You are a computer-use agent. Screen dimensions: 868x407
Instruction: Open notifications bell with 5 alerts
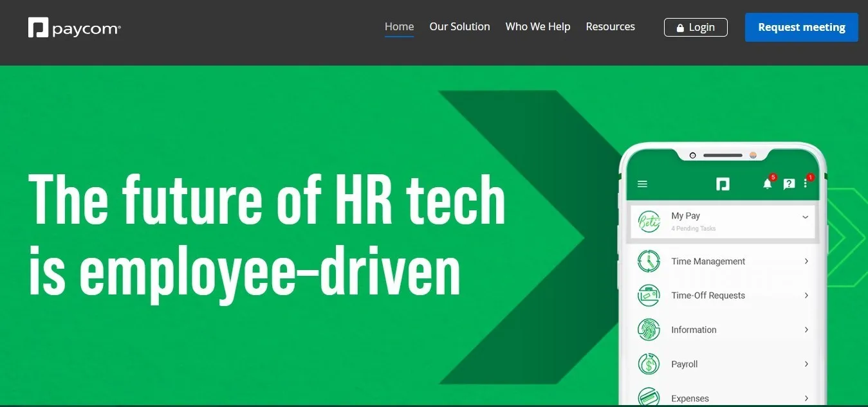[x=768, y=183]
